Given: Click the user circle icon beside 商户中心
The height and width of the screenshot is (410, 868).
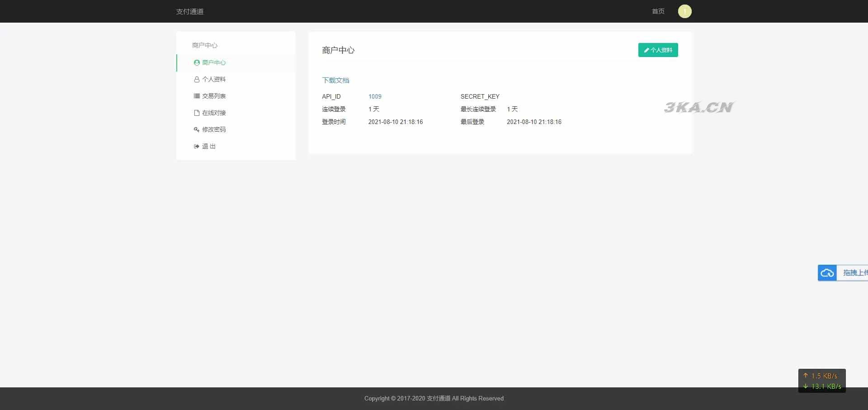Looking at the screenshot, I should (x=197, y=62).
